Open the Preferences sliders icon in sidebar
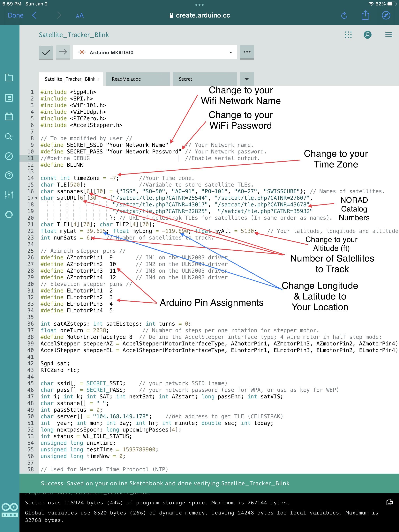This screenshot has width=399, height=532. tap(9, 195)
